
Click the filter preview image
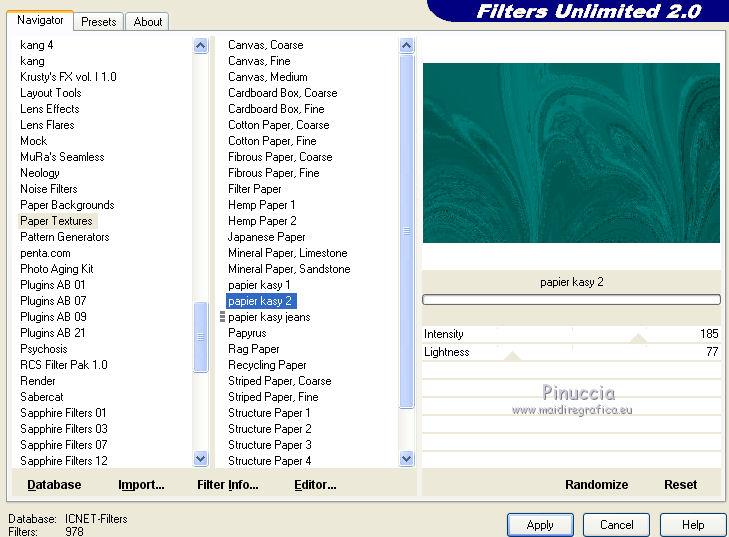click(571, 153)
